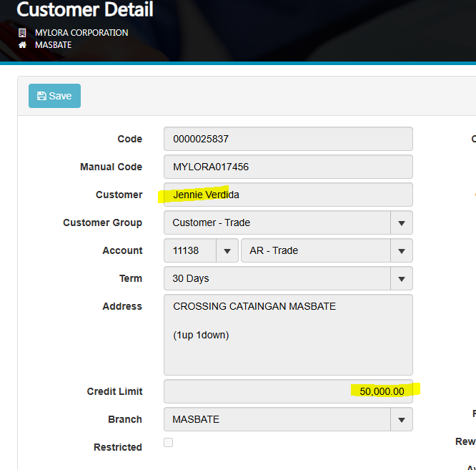Click the MYLORA CORPORATION header text
This screenshot has width=476, height=470.
[81, 33]
